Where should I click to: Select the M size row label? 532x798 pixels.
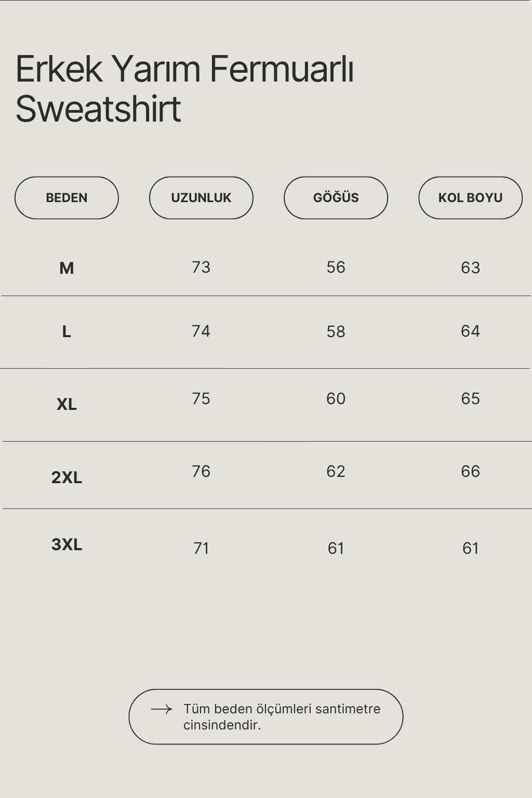point(66,268)
